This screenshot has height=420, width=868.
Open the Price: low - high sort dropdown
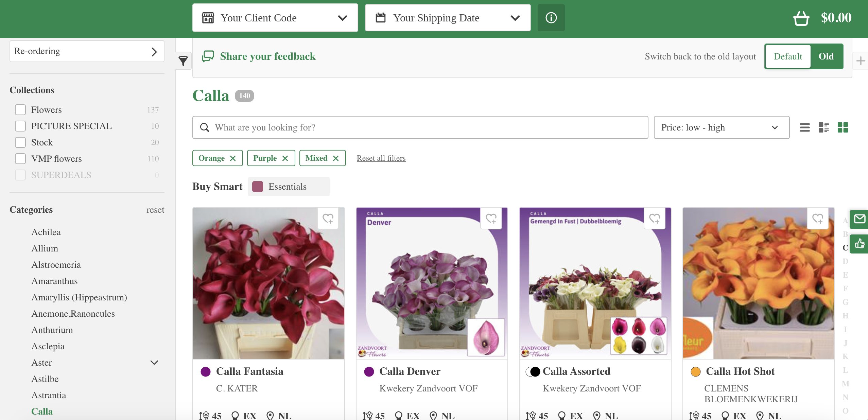click(722, 127)
